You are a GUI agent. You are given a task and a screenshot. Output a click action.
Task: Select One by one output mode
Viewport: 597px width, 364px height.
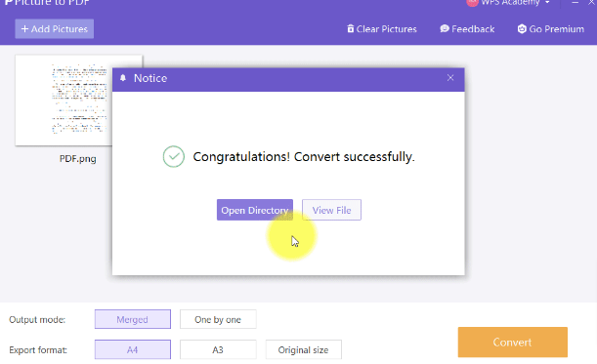coord(218,319)
